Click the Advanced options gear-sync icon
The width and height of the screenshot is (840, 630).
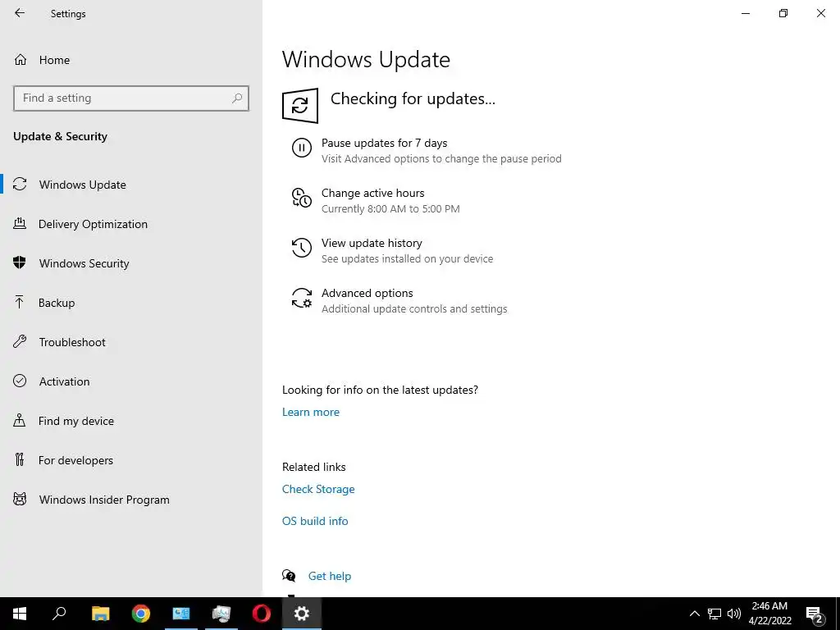tap(302, 298)
